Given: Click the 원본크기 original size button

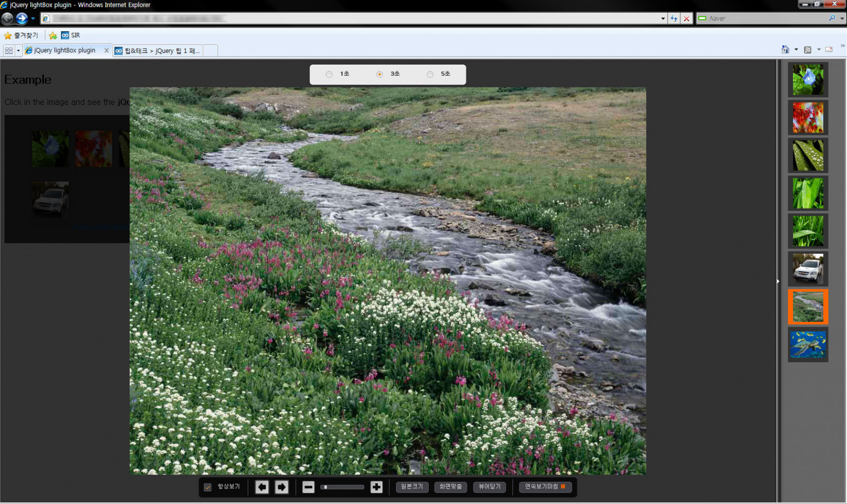Looking at the screenshot, I should point(412,487).
